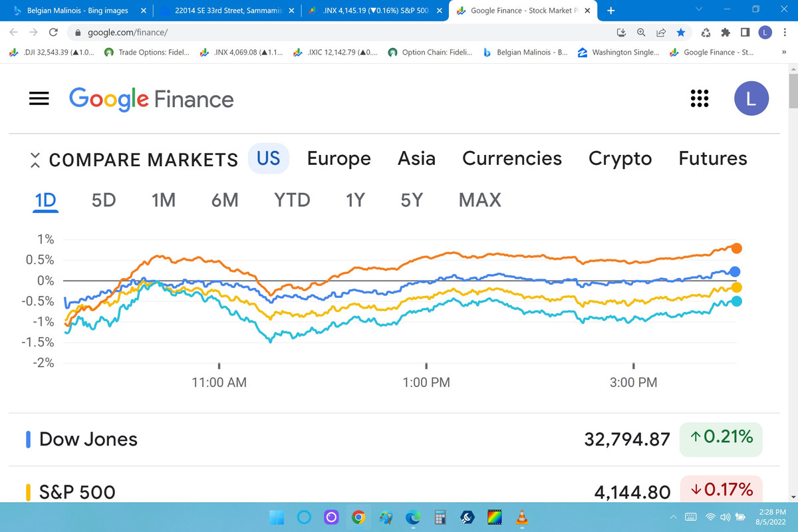
Task: Click the teal line endpoint marker
Action: point(736,301)
